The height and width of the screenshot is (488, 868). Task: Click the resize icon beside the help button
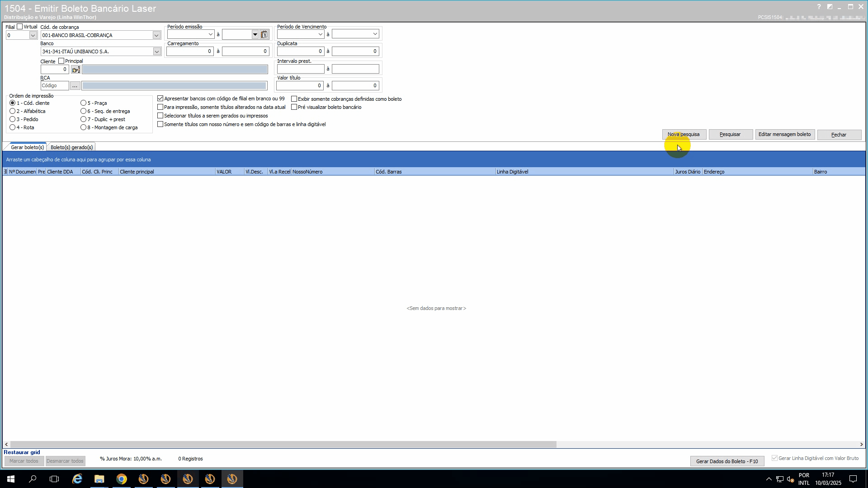pos(830,7)
